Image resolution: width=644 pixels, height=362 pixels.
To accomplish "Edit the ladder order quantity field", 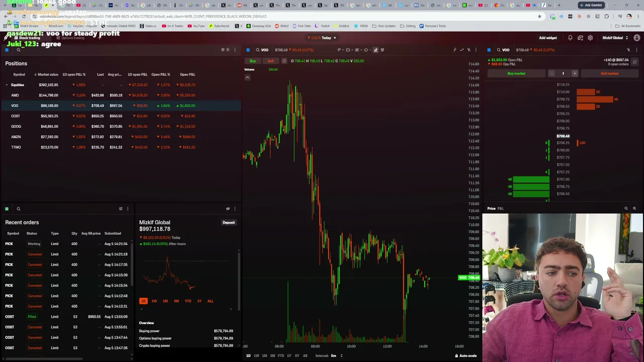I will (x=563, y=73).
